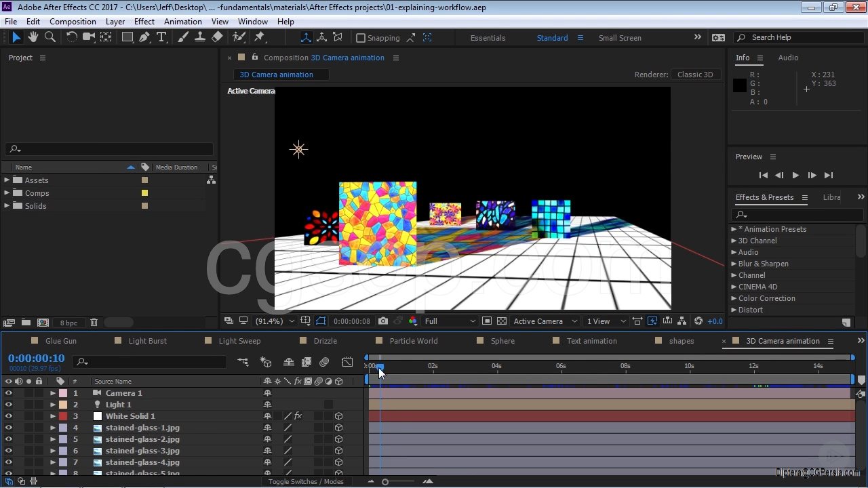The image size is (868, 488).
Task: Toggle Fast Previews lightning icon
Action: [x=652, y=321]
